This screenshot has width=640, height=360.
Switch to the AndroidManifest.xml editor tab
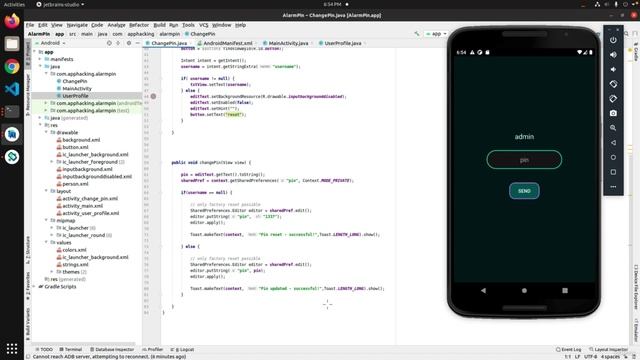click(227, 43)
